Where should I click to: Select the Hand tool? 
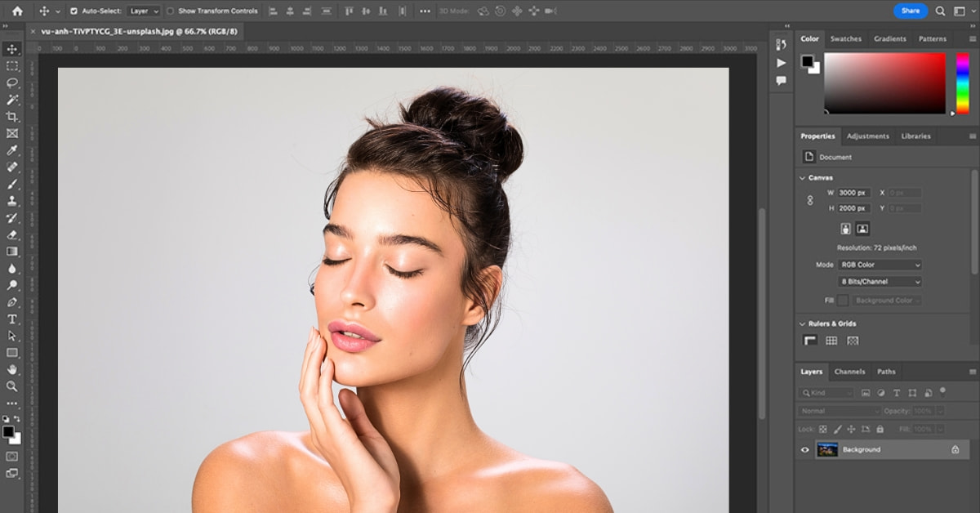coord(12,370)
